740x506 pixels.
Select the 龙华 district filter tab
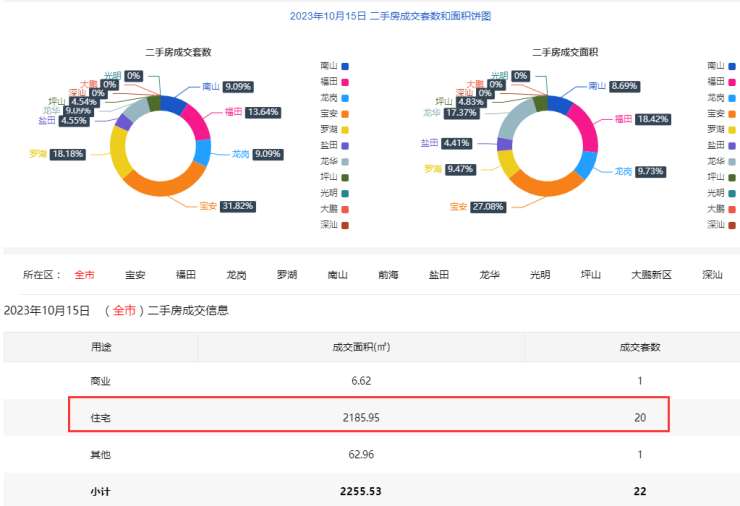coord(489,274)
